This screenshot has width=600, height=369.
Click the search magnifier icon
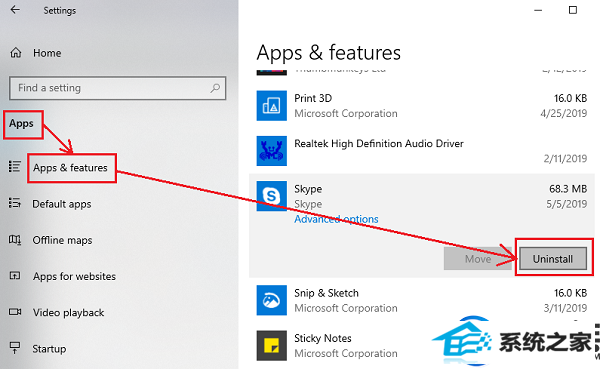click(215, 88)
